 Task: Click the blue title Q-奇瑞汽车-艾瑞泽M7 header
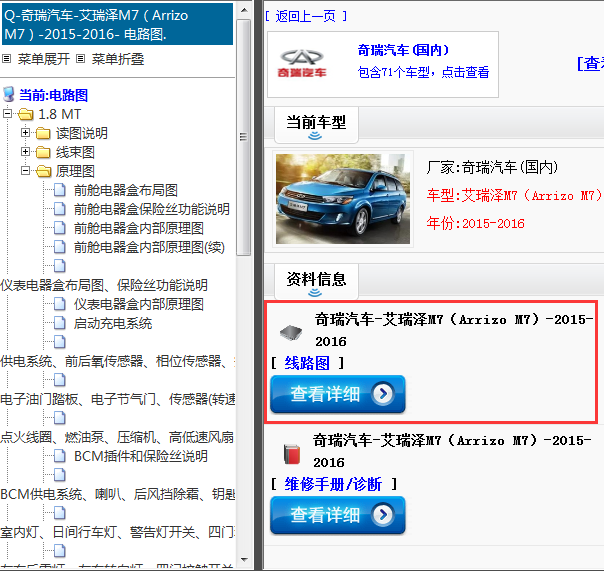pos(117,24)
